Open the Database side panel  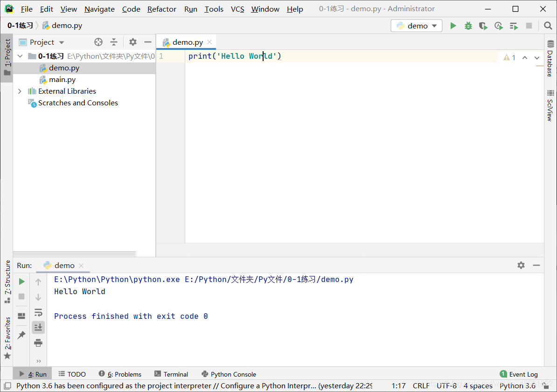tap(550, 58)
